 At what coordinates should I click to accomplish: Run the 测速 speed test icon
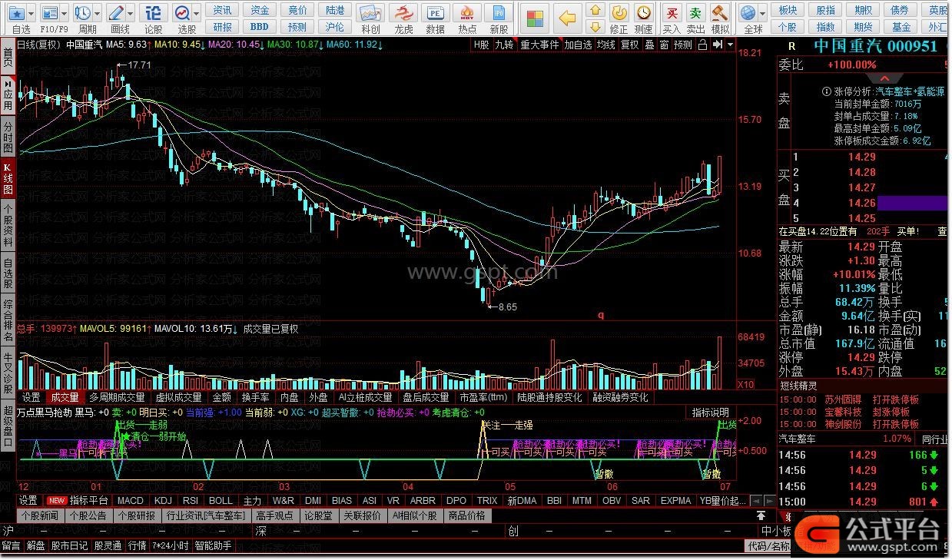point(643,13)
